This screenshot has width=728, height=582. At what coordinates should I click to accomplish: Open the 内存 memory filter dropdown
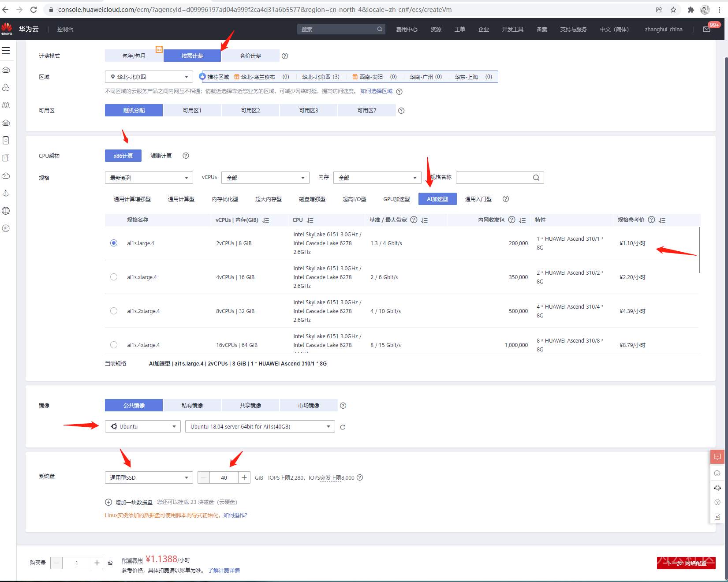pos(377,178)
